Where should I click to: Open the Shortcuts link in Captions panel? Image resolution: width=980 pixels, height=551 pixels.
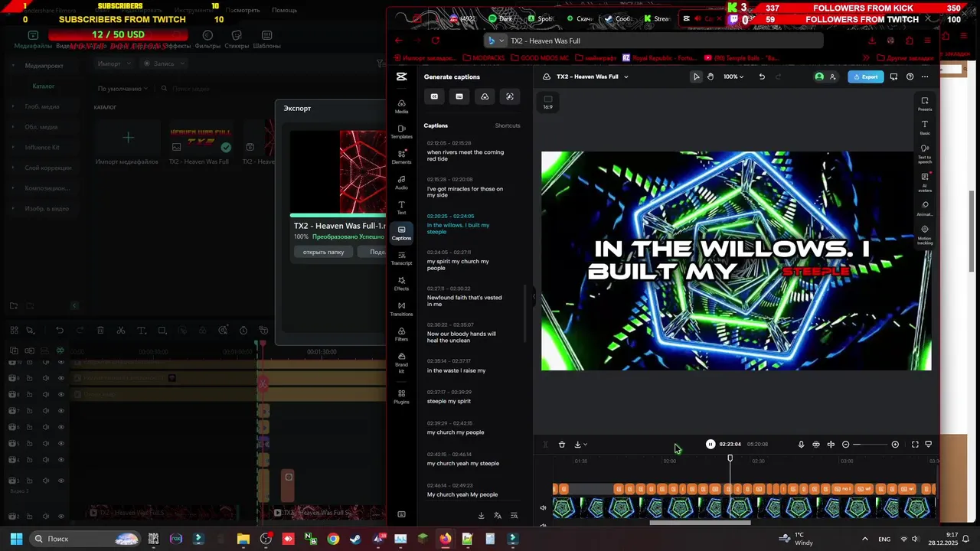508,126
